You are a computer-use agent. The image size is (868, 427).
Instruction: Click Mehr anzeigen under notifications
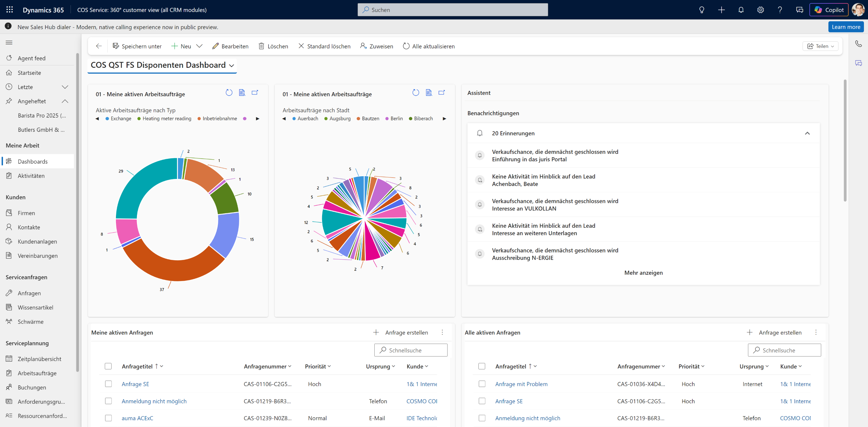pos(643,272)
